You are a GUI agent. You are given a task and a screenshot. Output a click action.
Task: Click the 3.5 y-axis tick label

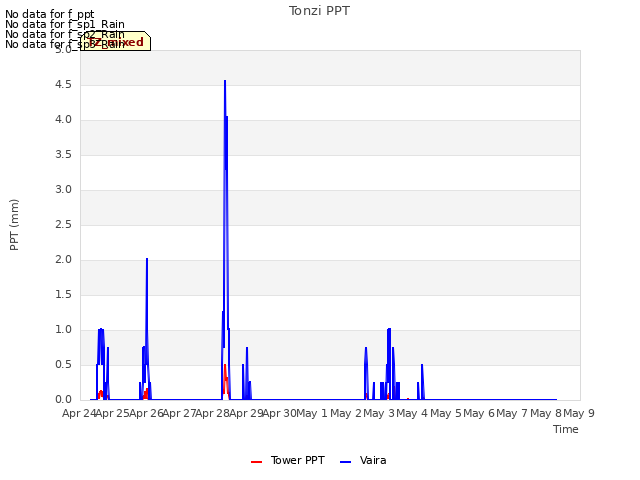point(63,155)
